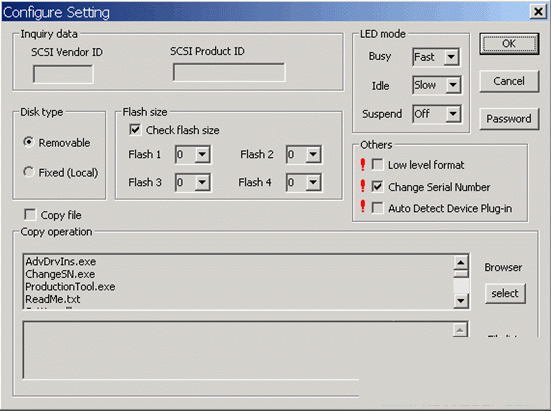Click inside the empty lower list box
The image size is (551, 411).
[238, 350]
